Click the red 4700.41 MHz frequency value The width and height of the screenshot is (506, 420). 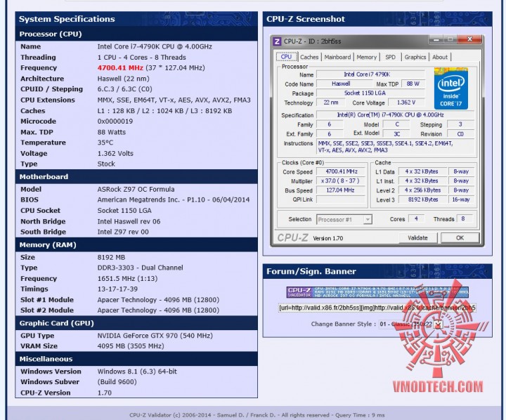pos(120,67)
